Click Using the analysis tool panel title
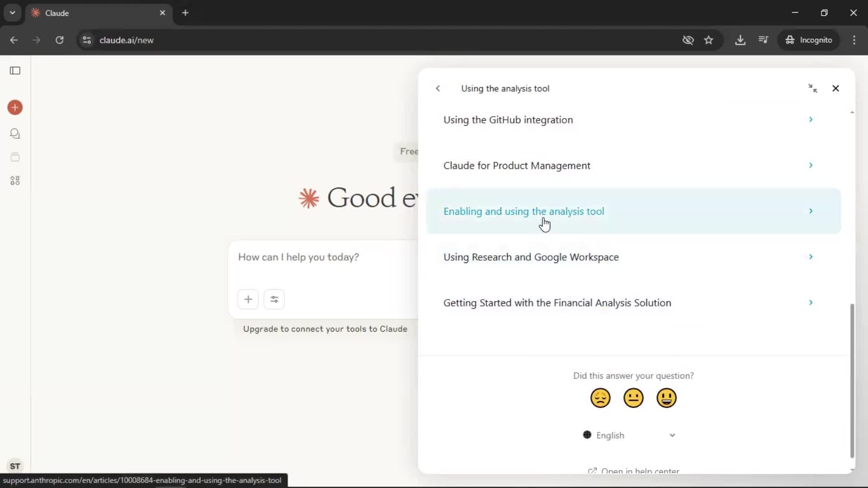868x488 pixels. pyautogui.click(x=505, y=89)
